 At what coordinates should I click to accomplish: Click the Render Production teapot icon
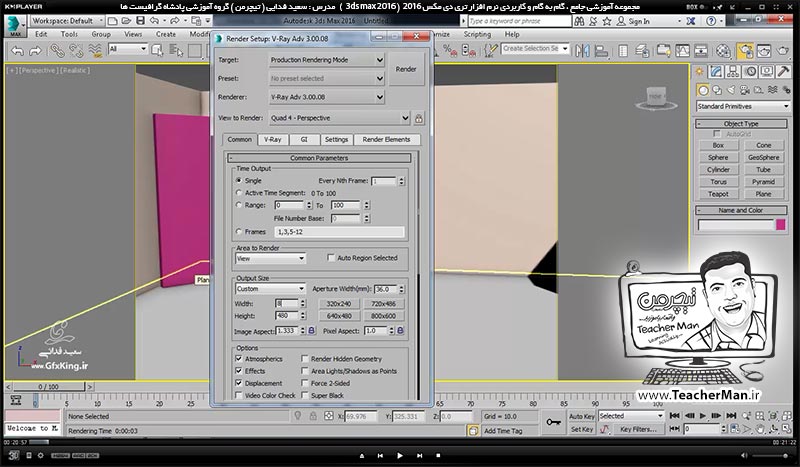pyautogui.click(x=783, y=51)
